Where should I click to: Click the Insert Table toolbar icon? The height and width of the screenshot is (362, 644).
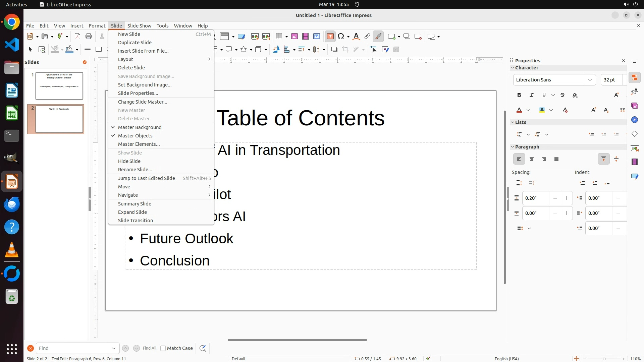pos(279,37)
